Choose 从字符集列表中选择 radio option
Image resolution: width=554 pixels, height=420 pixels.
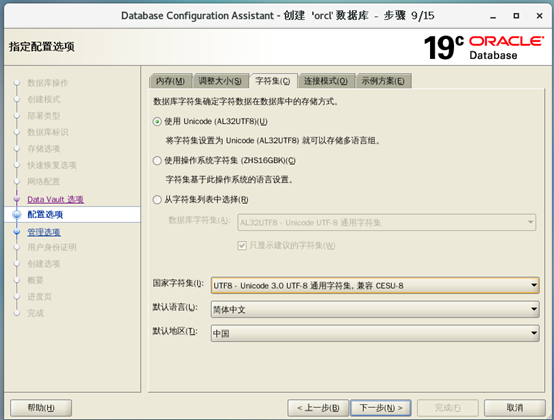(157, 200)
